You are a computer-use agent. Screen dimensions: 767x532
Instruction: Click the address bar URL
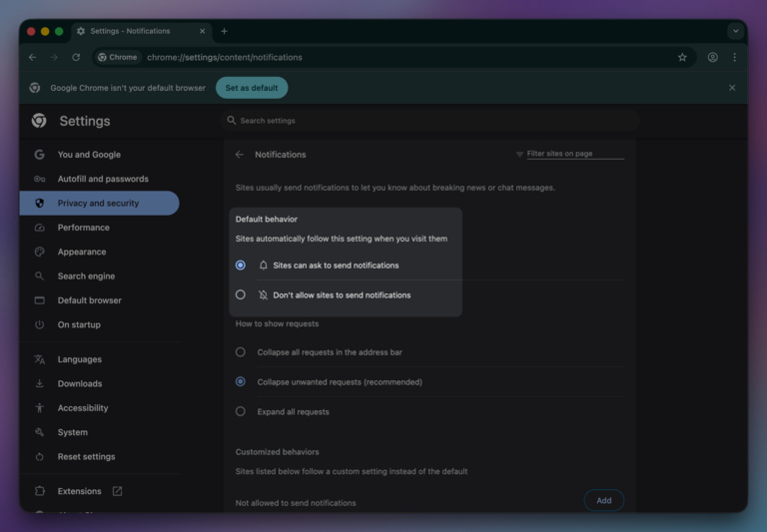click(x=225, y=57)
